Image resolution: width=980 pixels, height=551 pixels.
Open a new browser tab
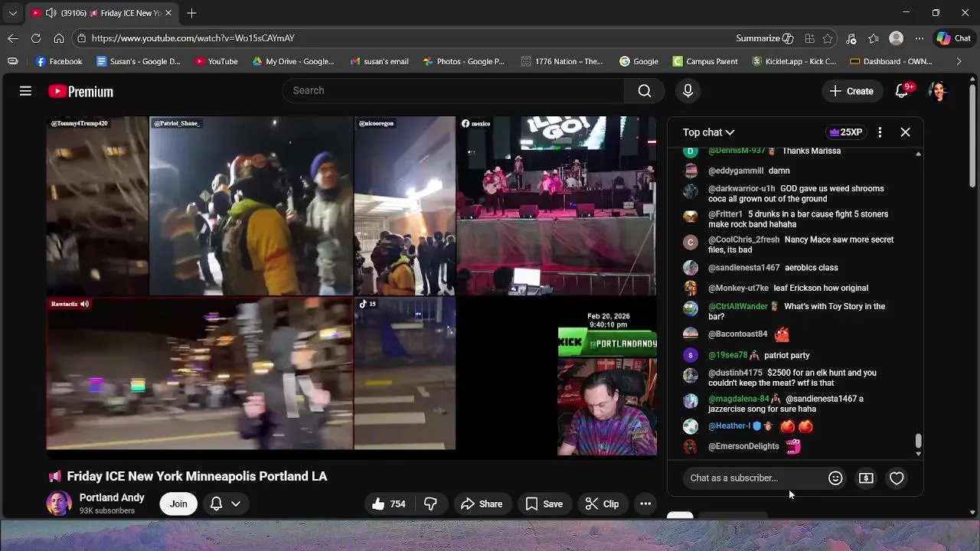[191, 13]
